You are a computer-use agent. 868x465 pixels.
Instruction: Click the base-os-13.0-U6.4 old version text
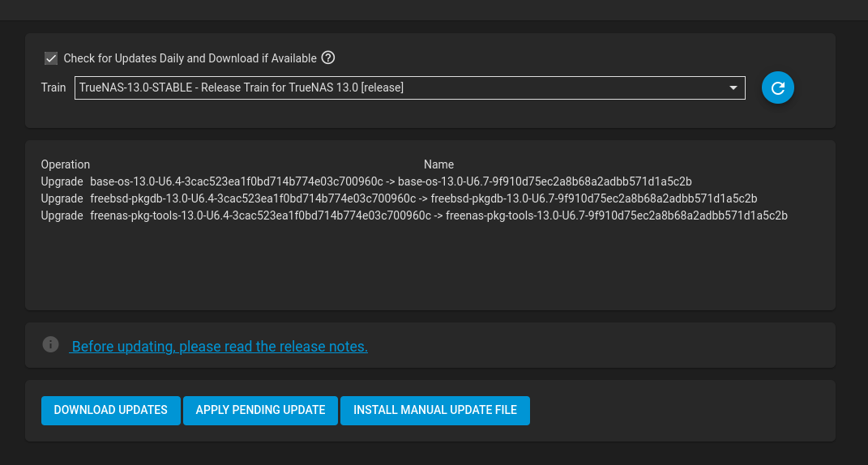pyautogui.click(x=237, y=181)
